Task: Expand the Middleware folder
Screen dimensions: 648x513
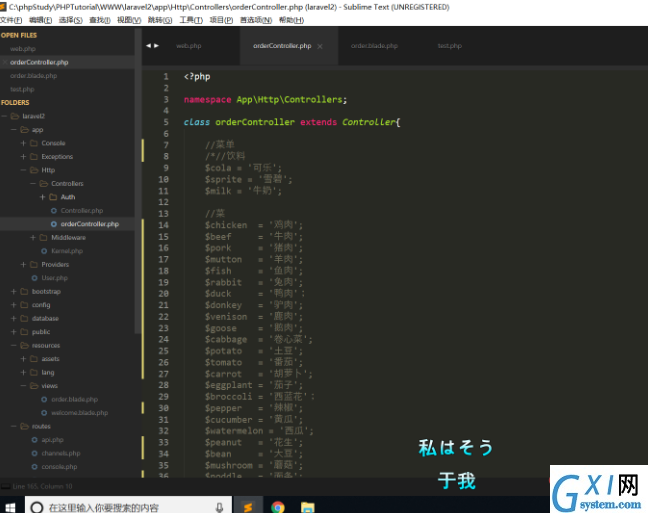Action: pos(33,238)
